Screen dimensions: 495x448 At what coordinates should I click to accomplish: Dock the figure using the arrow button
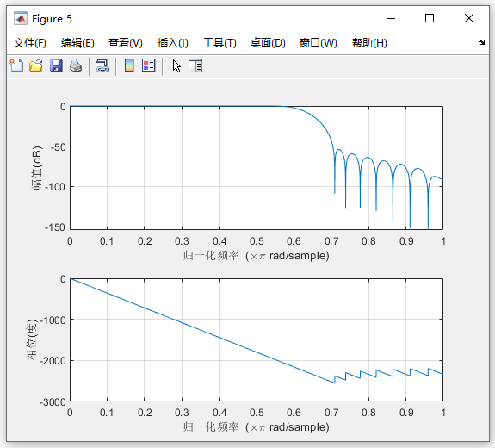481,43
